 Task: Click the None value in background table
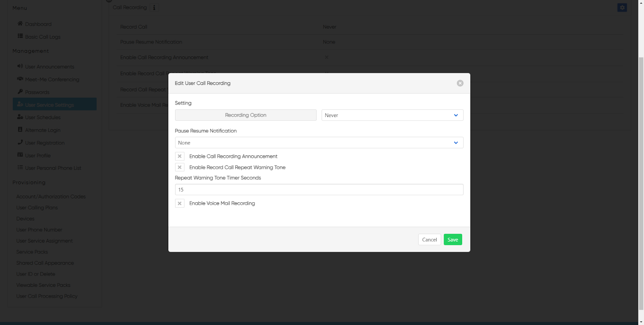pyautogui.click(x=329, y=42)
